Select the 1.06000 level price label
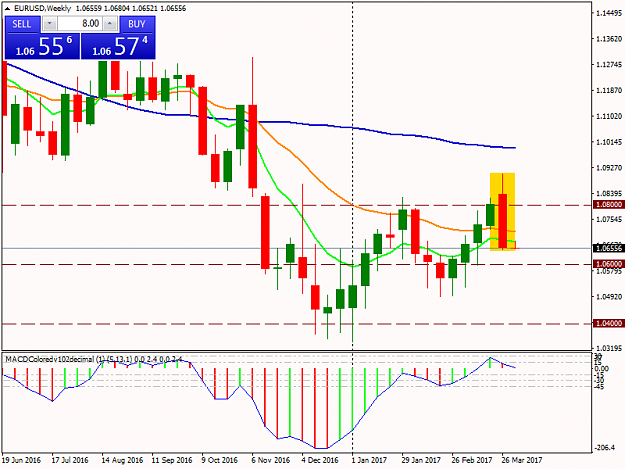Viewport: 625px width, 469px height. [x=609, y=264]
